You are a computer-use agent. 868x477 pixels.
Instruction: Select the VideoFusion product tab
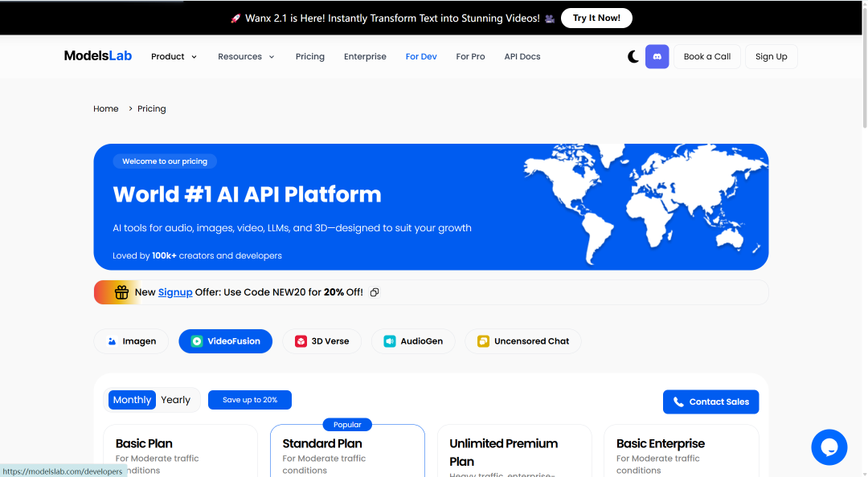225,340
